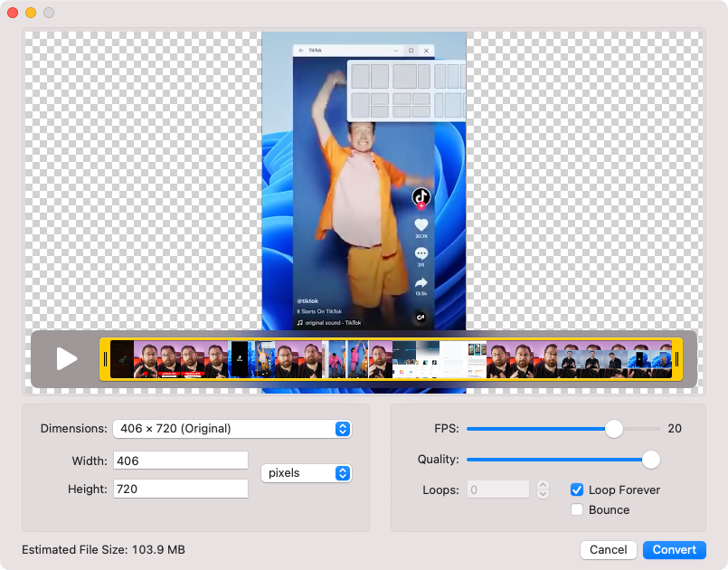
Task: Open the Dimensions preset dropdown
Action: [232, 429]
